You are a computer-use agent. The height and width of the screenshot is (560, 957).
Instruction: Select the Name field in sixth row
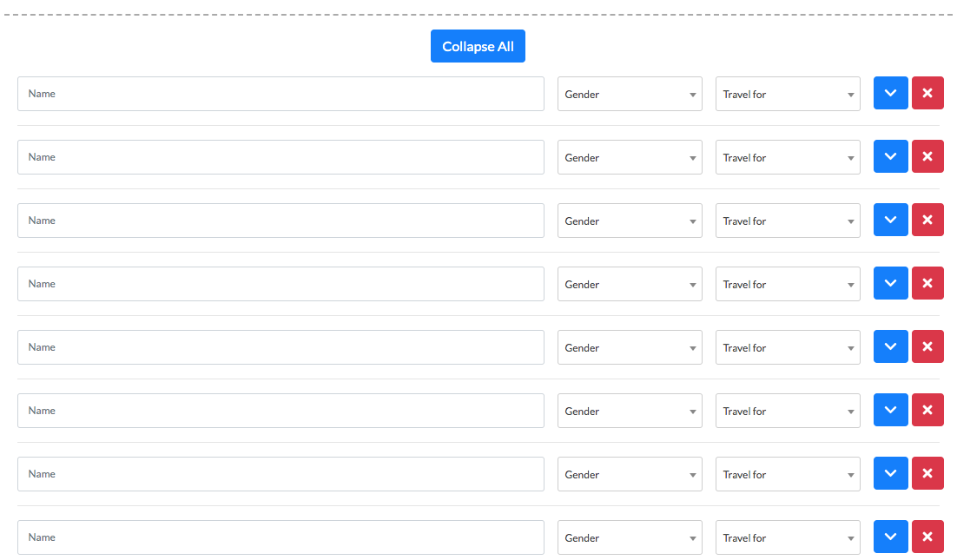click(280, 412)
